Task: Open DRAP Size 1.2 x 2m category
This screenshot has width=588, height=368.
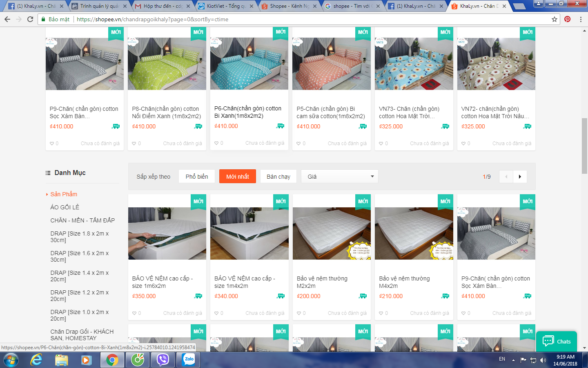Action: click(x=80, y=296)
